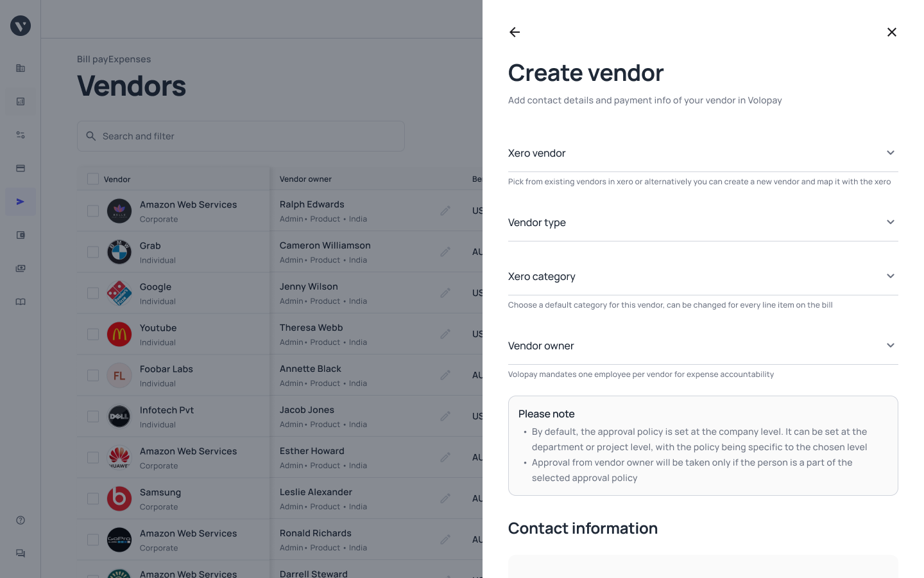Check the Infotech Pvt row checkbox
This screenshot has height=578, width=924.
[x=93, y=416]
